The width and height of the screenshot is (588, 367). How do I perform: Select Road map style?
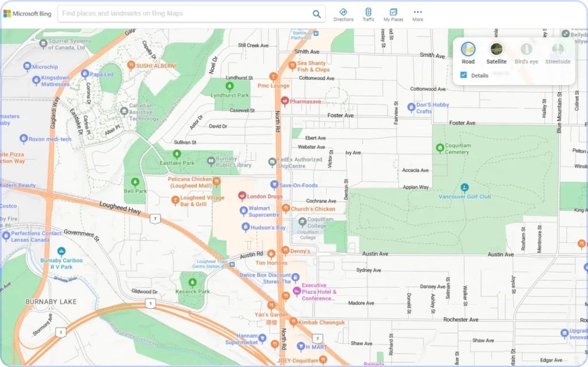(x=468, y=53)
